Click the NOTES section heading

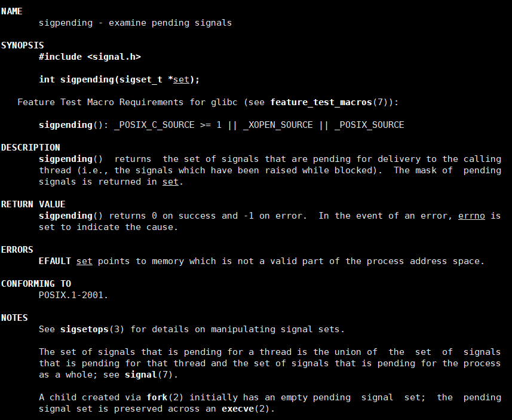pyautogui.click(x=14, y=318)
